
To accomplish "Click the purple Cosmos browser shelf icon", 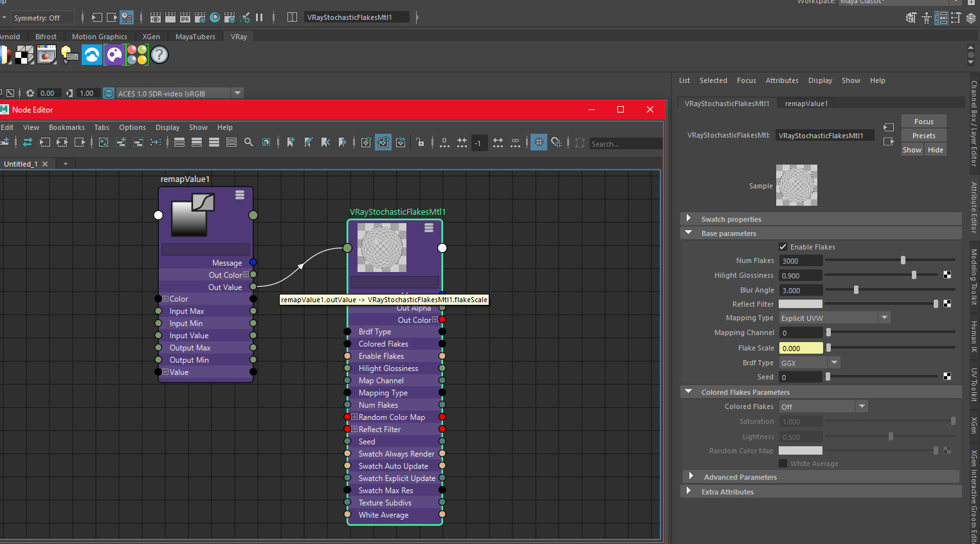I will click(114, 55).
